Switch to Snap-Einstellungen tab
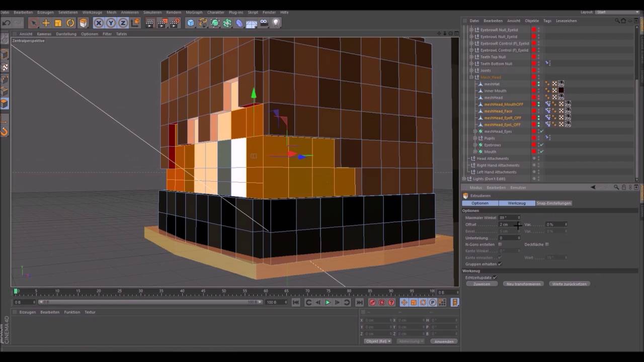Viewport: 644px width, 362px height. (x=553, y=203)
